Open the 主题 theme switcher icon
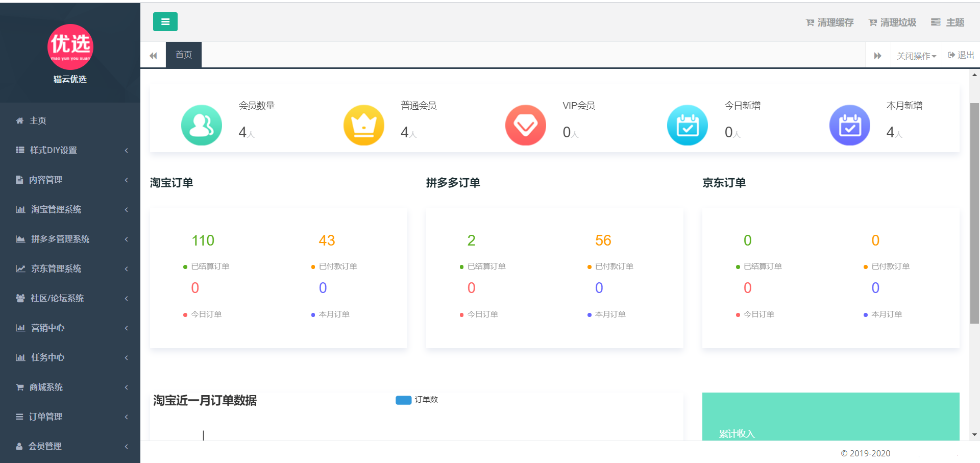The image size is (980, 463). pos(936,22)
